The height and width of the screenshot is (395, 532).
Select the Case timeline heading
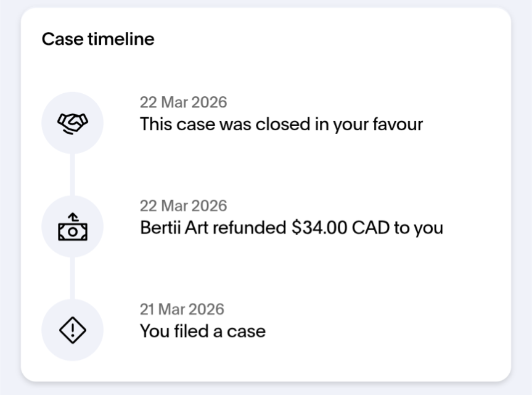[98, 39]
